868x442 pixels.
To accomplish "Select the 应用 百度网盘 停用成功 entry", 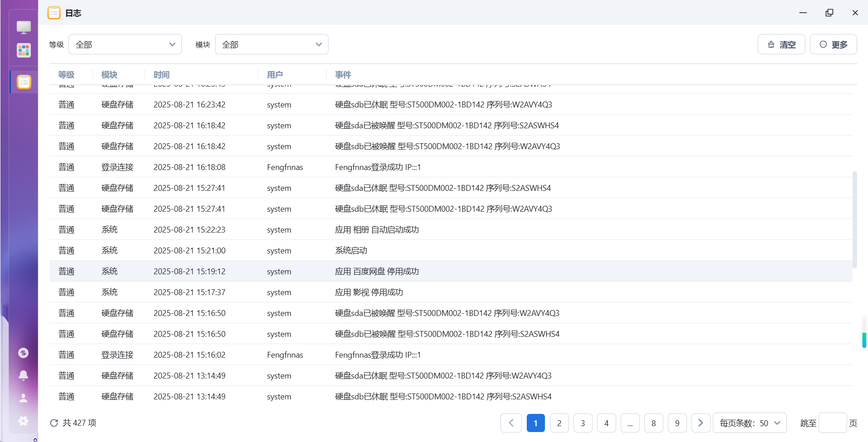I will pyautogui.click(x=451, y=271).
